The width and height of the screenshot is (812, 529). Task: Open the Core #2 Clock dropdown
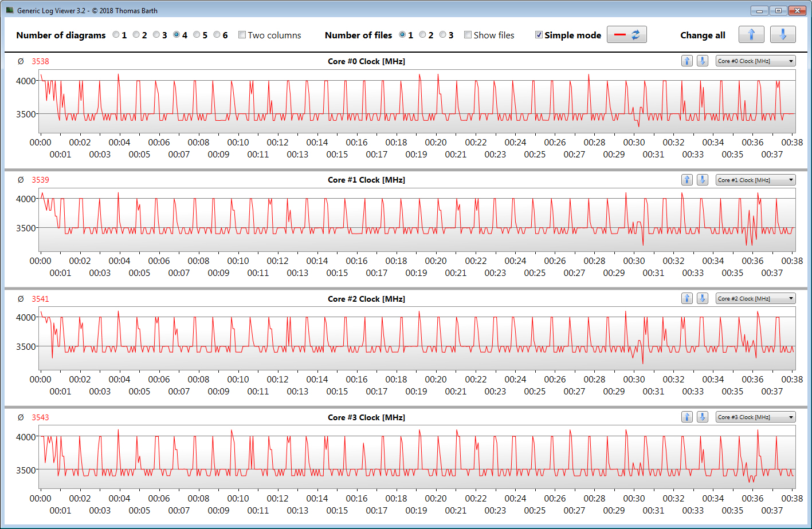[x=755, y=298]
